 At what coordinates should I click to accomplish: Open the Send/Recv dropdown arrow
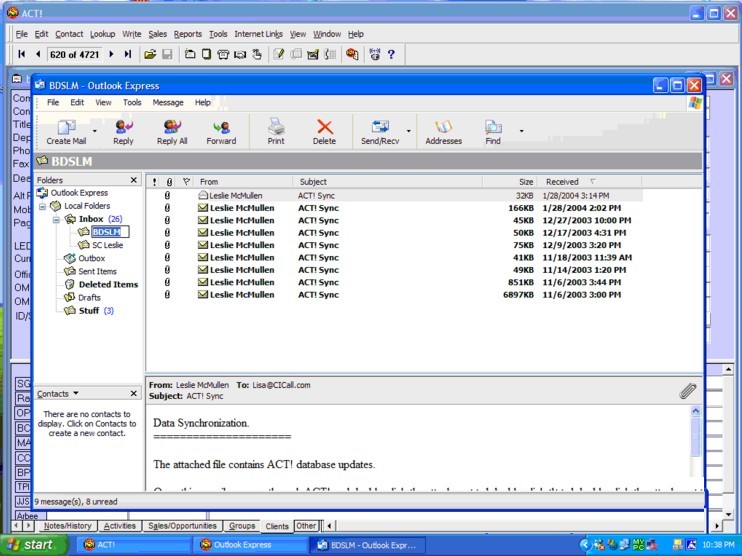coord(409,132)
